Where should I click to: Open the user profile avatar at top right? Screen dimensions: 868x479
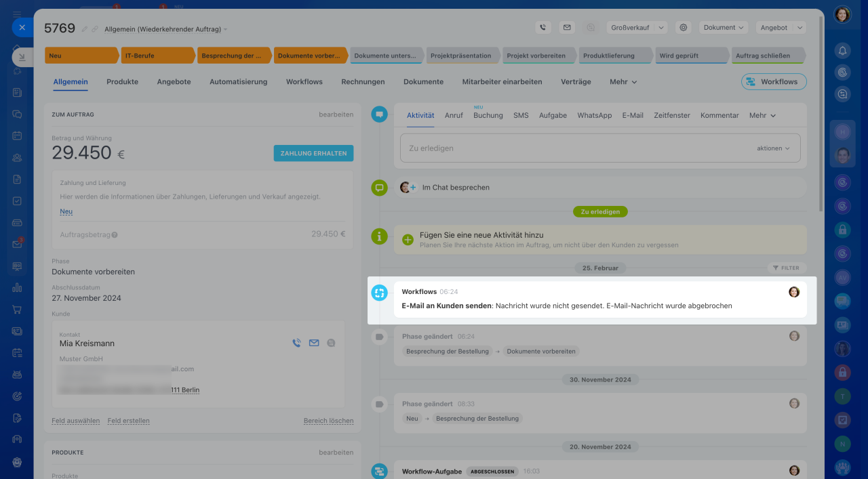[842, 14]
